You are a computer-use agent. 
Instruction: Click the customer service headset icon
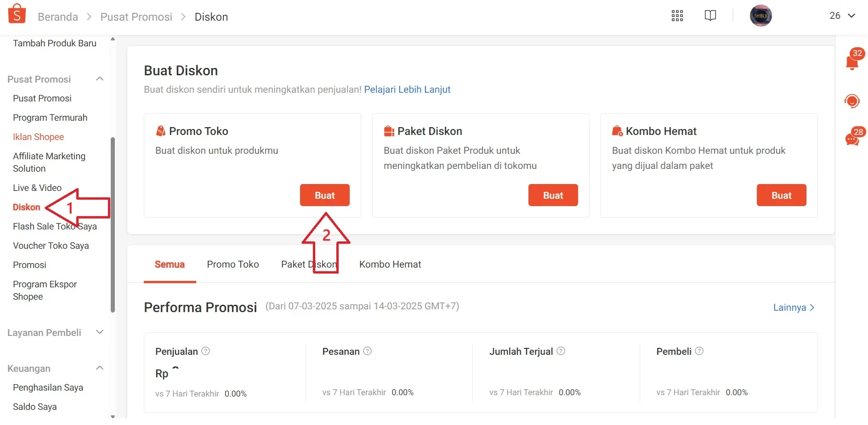coord(852,101)
